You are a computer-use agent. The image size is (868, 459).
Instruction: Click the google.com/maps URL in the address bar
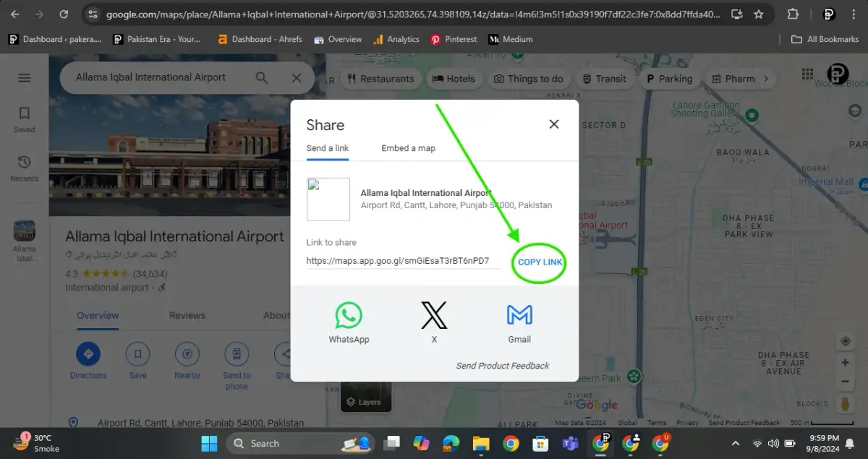click(x=412, y=14)
